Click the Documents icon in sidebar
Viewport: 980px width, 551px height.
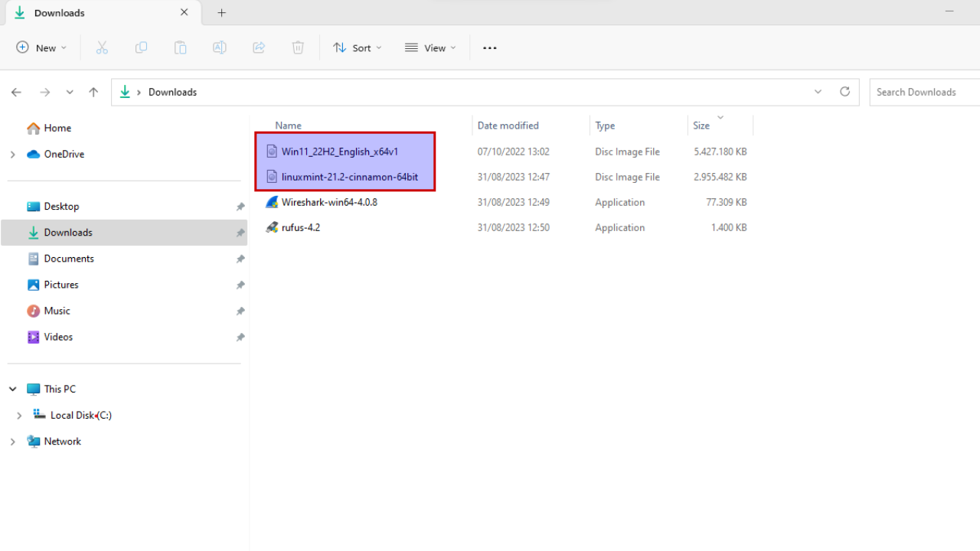pos(33,259)
